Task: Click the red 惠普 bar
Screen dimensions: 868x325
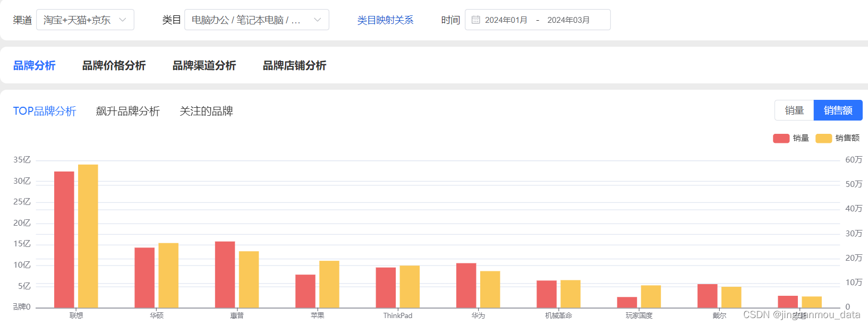Action: coord(225,275)
